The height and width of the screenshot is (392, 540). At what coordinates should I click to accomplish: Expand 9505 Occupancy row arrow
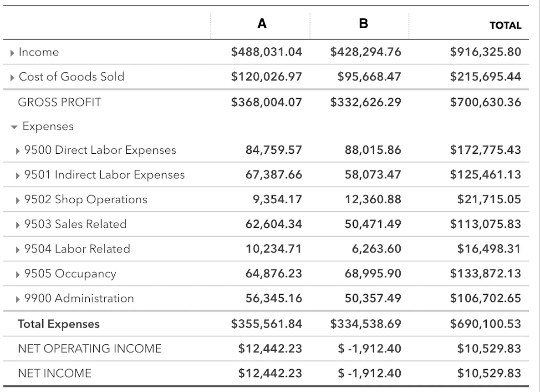(18, 274)
